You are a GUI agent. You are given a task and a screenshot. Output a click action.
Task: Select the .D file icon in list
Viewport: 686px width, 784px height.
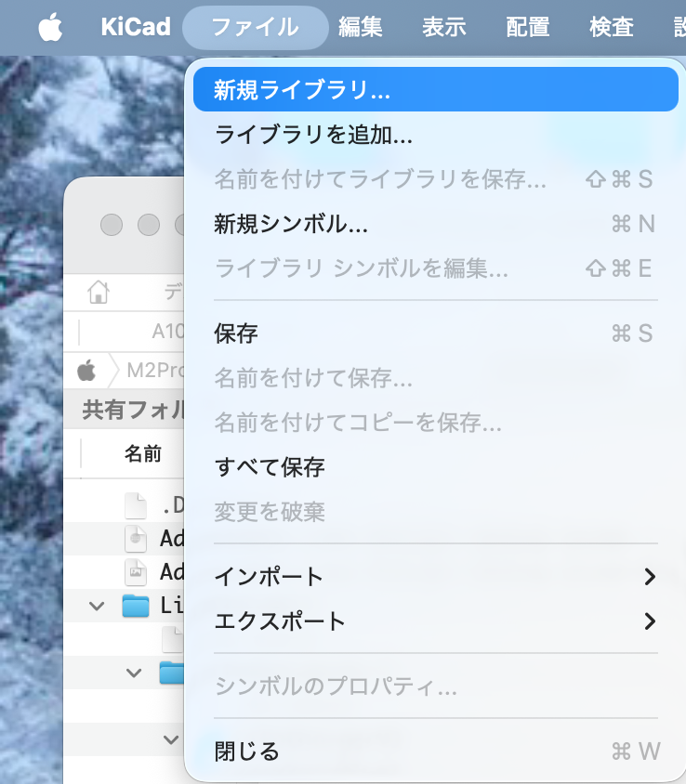136,505
